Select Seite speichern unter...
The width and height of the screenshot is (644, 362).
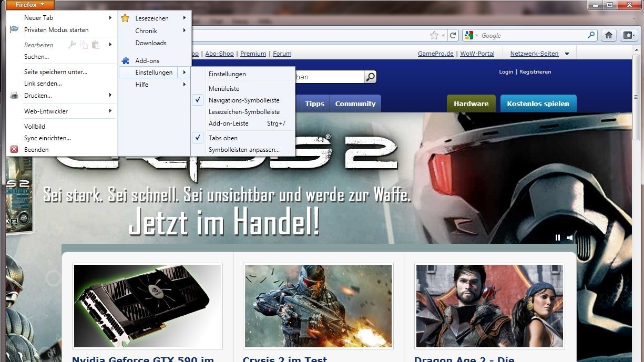coord(56,71)
